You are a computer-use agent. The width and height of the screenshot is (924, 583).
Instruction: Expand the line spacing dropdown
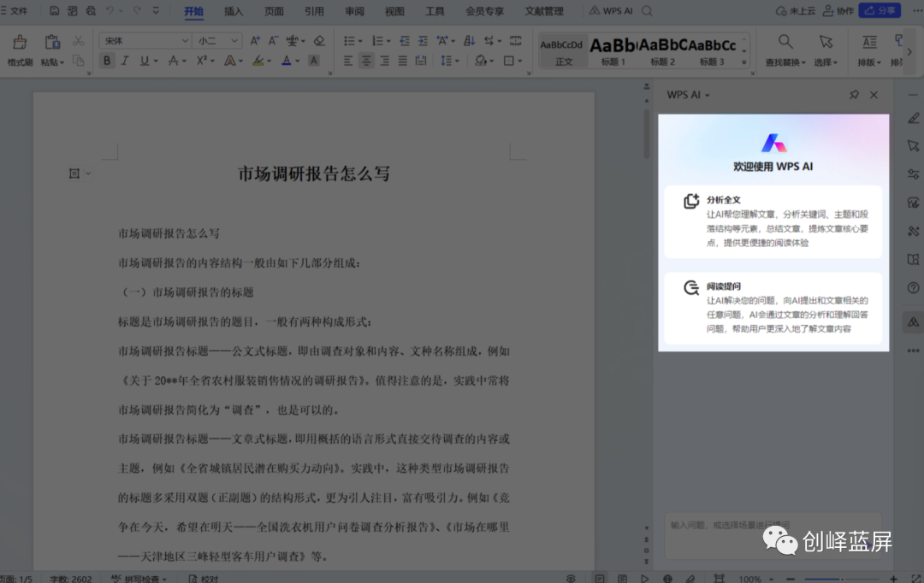click(x=457, y=61)
